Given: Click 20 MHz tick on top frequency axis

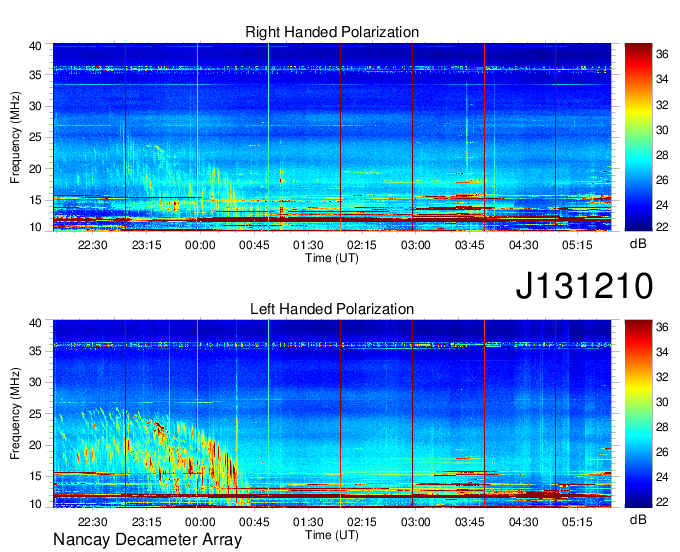Looking at the screenshot, I should [35, 169].
